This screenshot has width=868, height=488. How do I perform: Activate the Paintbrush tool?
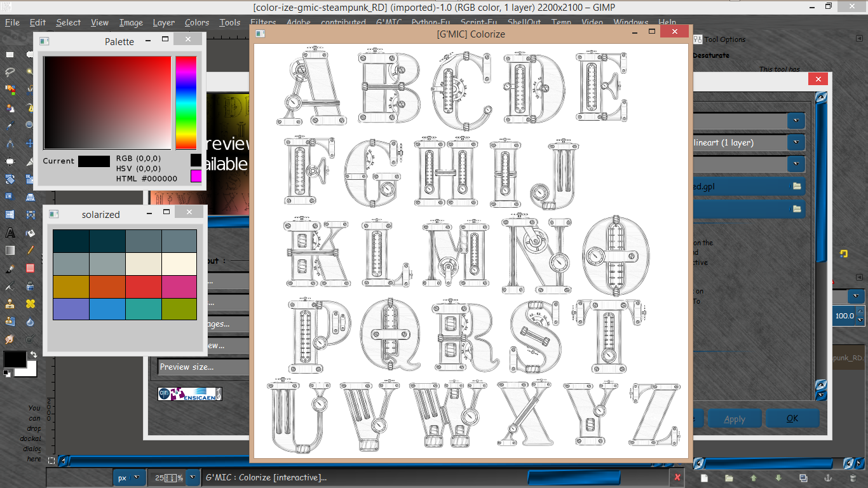(x=10, y=268)
